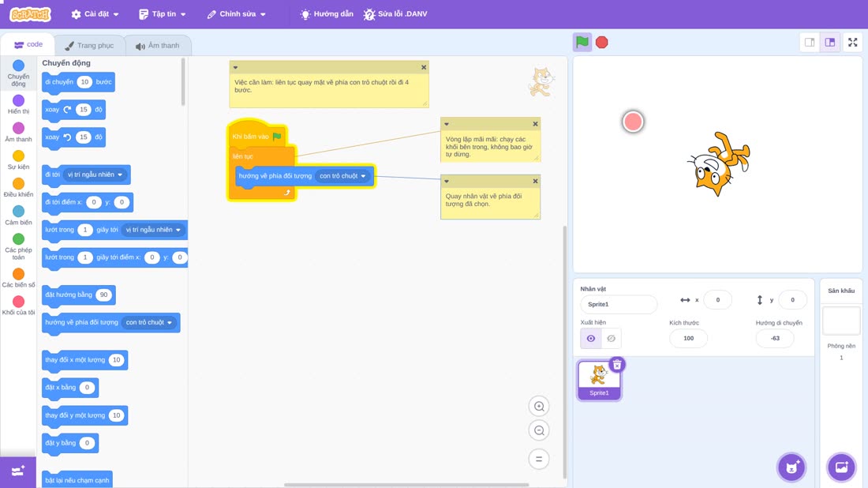The image size is (868, 488).
Task: Open the choose a sprite button
Action: tap(791, 467)
